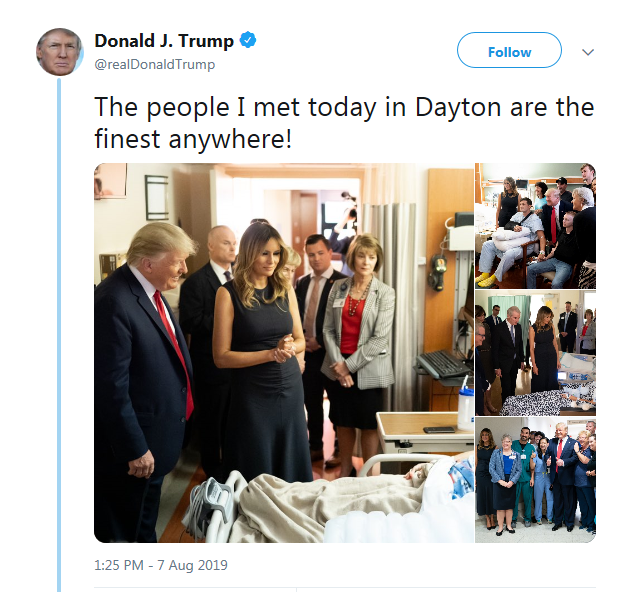Screen dimensions: 631x592
Task: View the seated patient group photo thumbnail
Action: (535, 226)
